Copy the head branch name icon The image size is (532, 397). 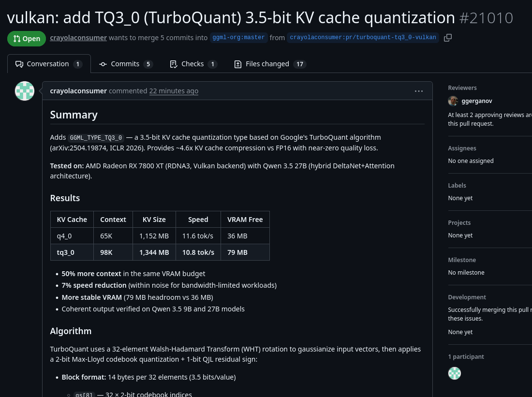pos(447,38)
